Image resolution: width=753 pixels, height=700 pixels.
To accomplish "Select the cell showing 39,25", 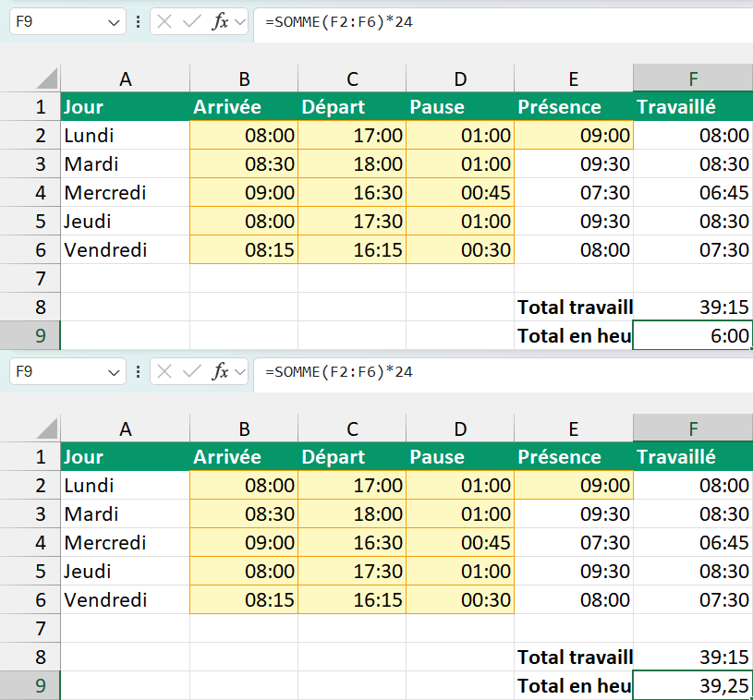I will (x=693, y=685).
